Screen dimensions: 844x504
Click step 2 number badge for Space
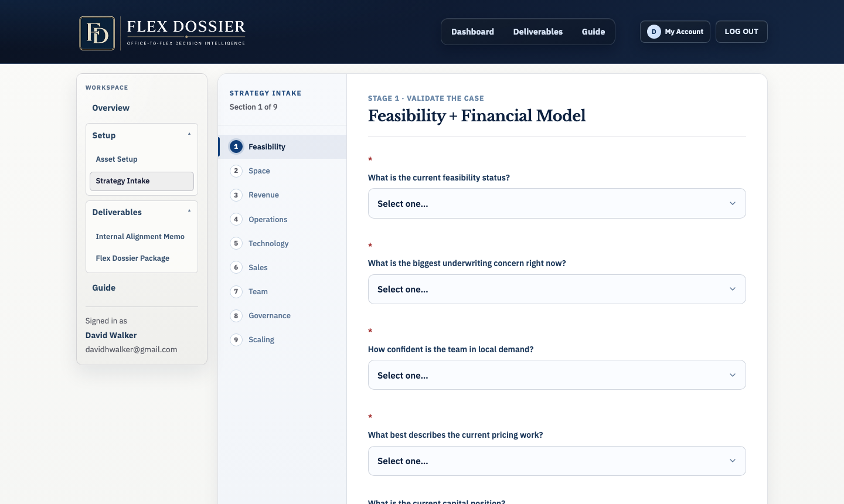point(236,171)
